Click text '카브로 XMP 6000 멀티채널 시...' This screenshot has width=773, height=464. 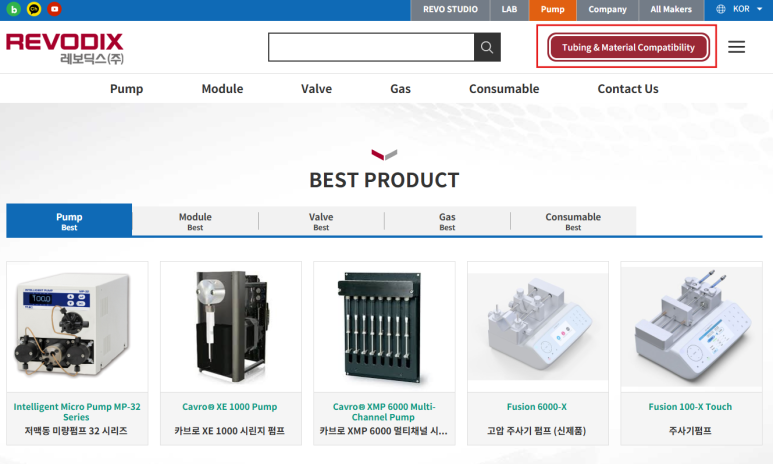pos(384,431)
